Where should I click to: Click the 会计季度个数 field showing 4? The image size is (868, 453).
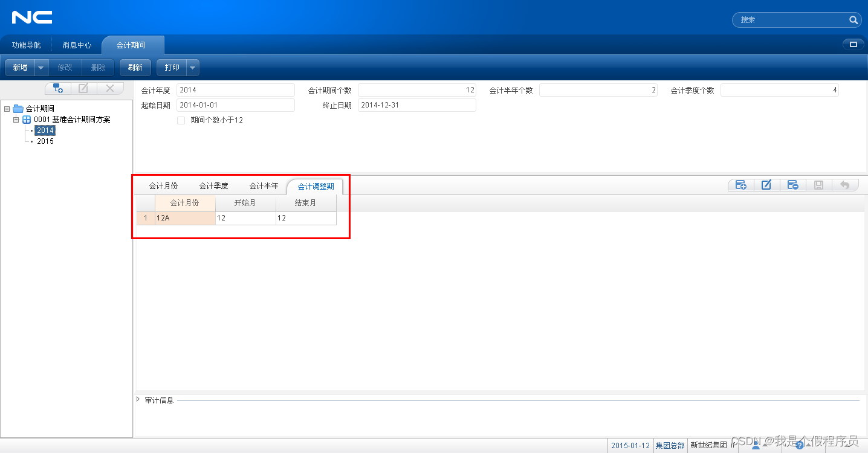780,90
